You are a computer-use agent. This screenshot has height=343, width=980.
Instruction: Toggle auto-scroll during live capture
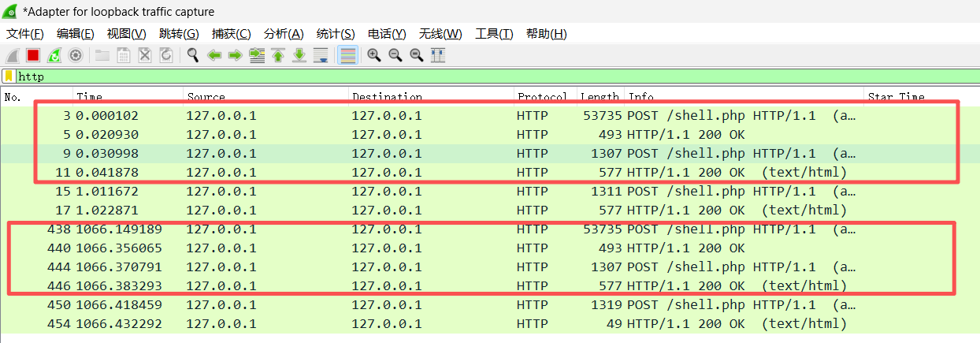point(321,55)
